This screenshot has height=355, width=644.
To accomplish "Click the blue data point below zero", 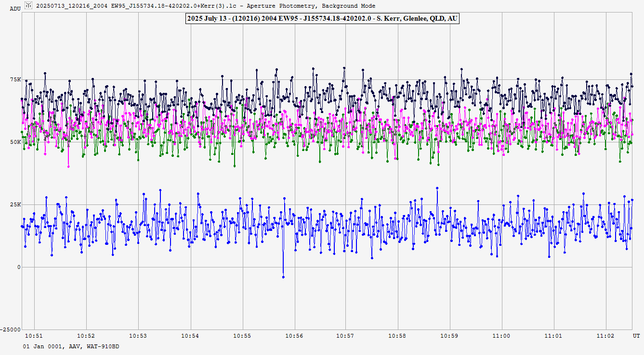I will 283,277.
